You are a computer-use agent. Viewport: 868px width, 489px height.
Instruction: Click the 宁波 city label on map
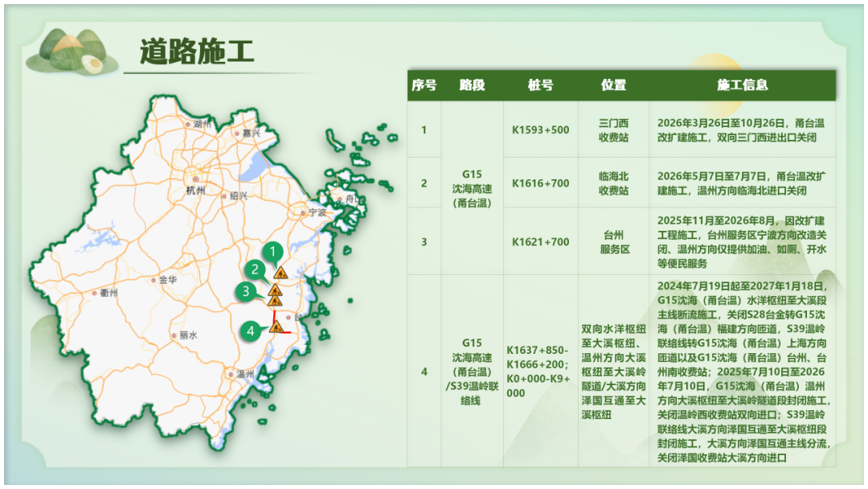317,212
